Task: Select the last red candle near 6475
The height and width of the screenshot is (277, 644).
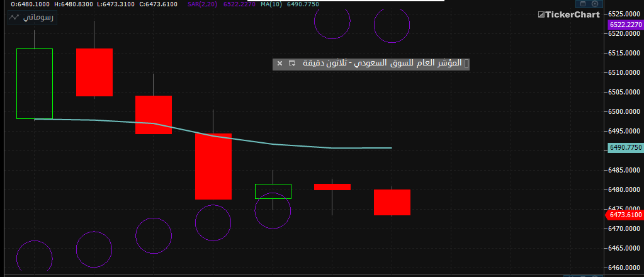Action: tap(392, 202)
